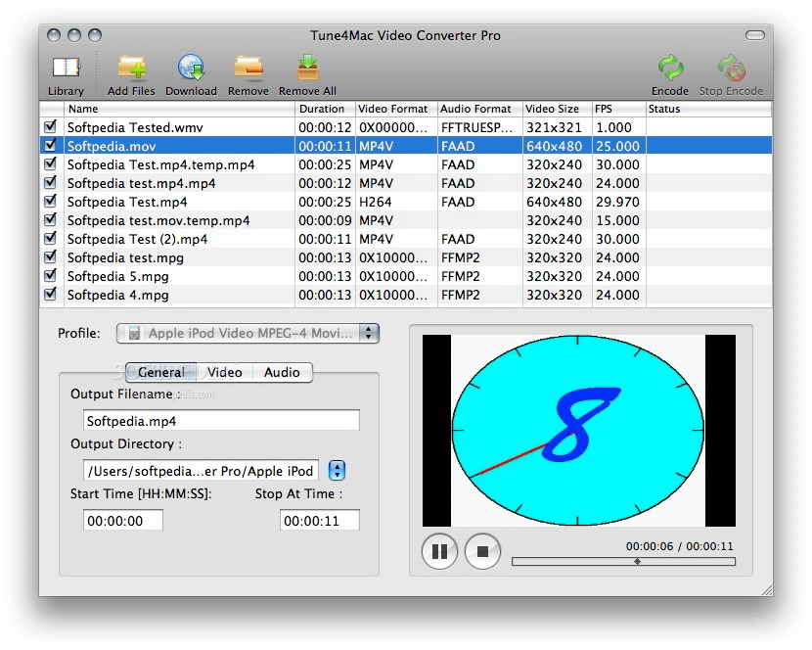Switch to the Audio tab

282,372
